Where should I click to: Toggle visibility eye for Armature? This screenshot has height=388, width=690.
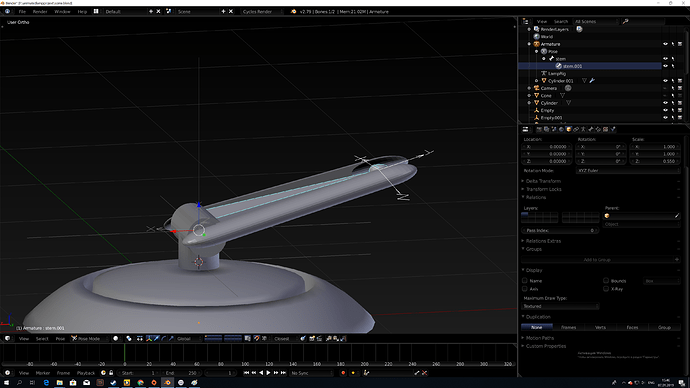[x=665, y=44]
